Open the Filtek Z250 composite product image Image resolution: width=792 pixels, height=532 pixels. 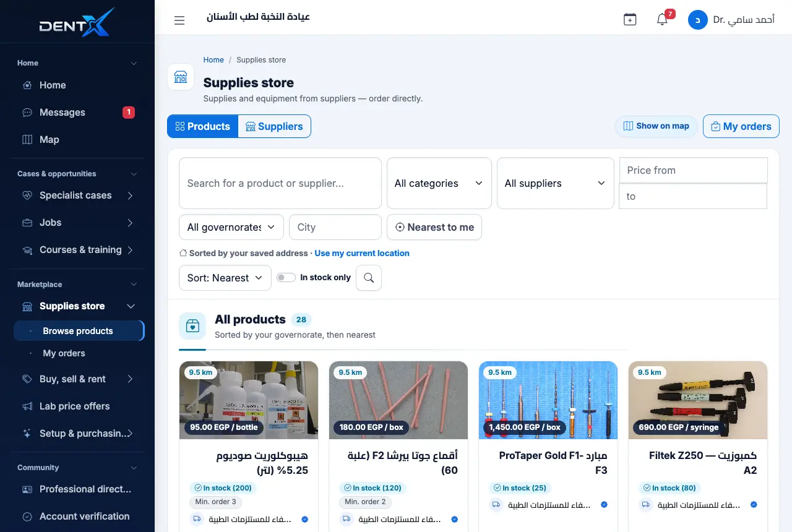click(698, 400)
